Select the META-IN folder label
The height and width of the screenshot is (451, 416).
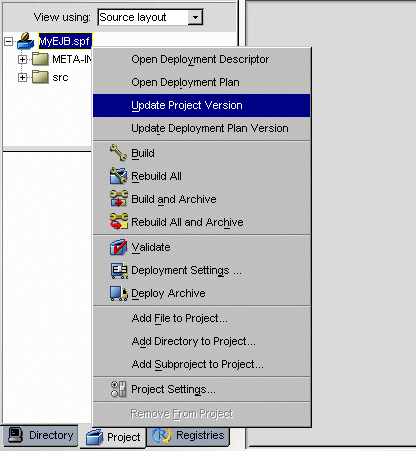pos(72,59)
